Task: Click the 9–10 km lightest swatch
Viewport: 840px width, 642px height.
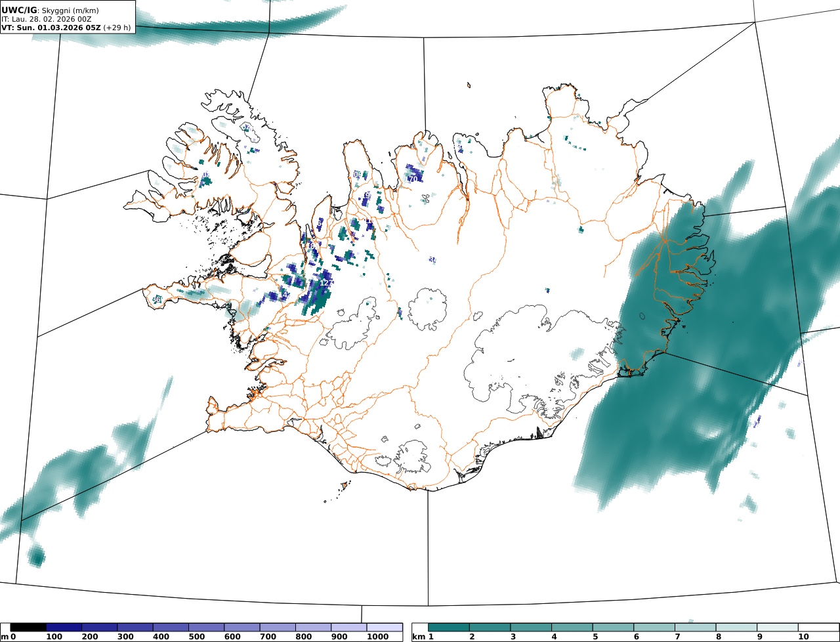Action: coord(778,628)
